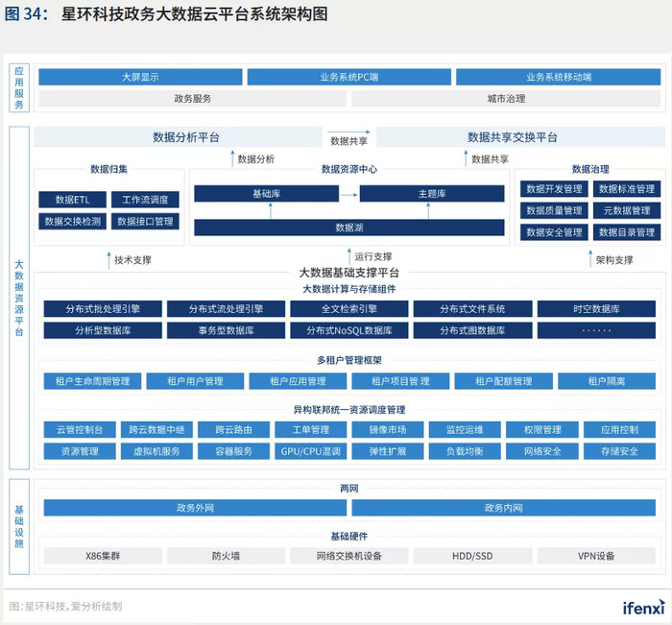
Task: Select the 权限管理 block
Action: tap(542, 429)
